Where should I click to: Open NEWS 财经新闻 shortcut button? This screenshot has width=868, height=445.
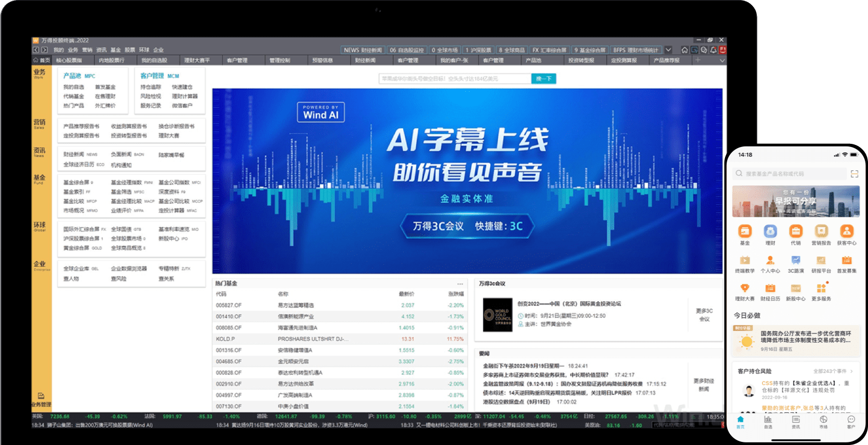coord(363,50)
